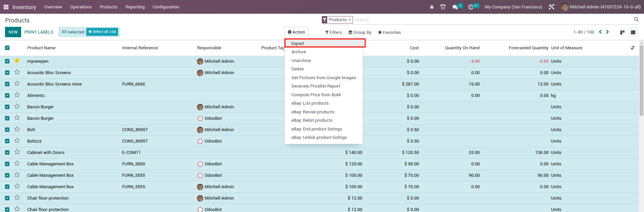Uncheck the Alimento row checkbox
644x212 pixels.
tap(7, 96)
